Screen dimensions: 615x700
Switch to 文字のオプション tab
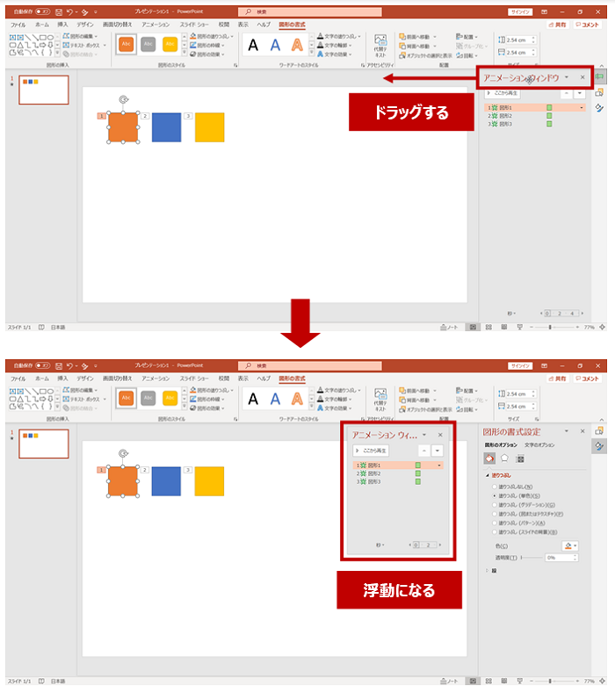pyautogui.click(x=539, y=445)
